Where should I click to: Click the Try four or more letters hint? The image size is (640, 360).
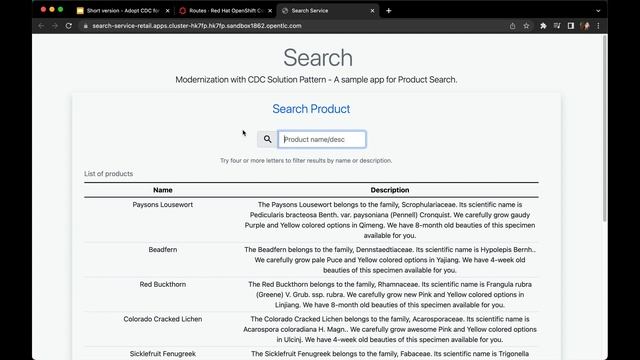click(306, 160)
